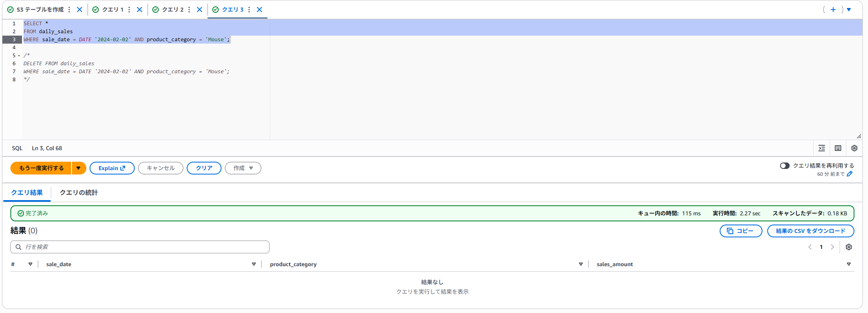Add a new query tab with plus icon
This screenshot has height=313, width=868.
pyautogui.click(x=833, y=10)
